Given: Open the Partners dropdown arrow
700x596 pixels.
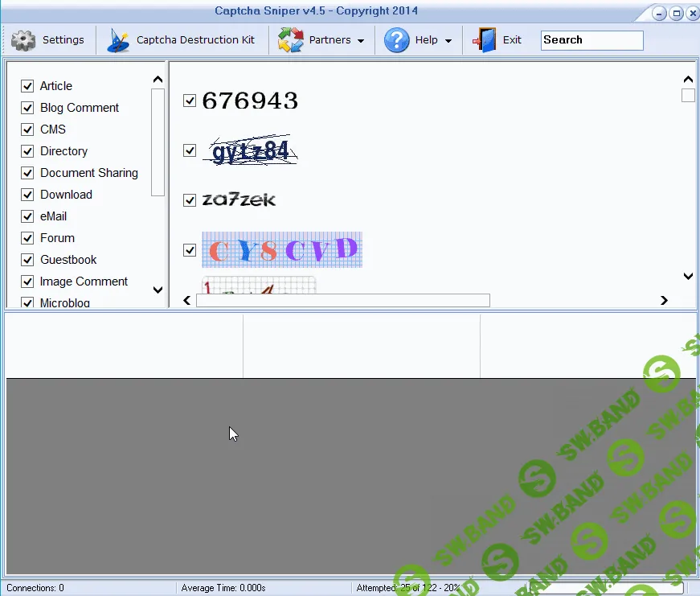Looking at the screenshot, I should point(360,39).
